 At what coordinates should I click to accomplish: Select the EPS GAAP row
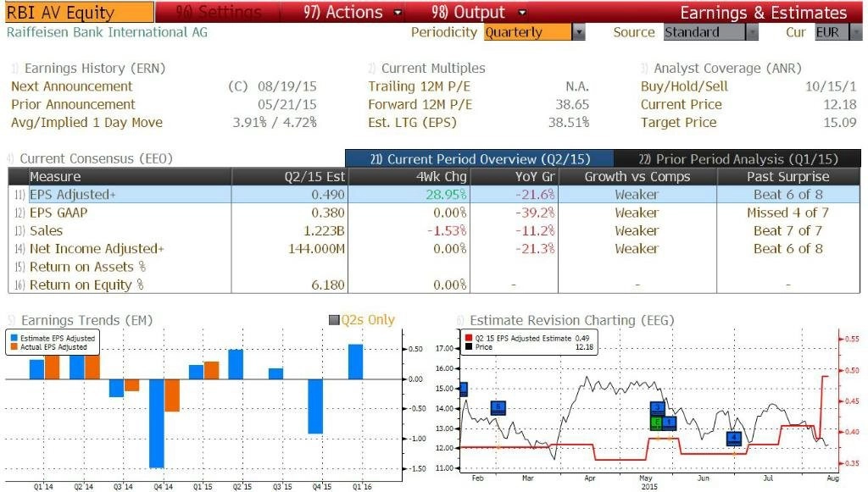pos(434,213)
